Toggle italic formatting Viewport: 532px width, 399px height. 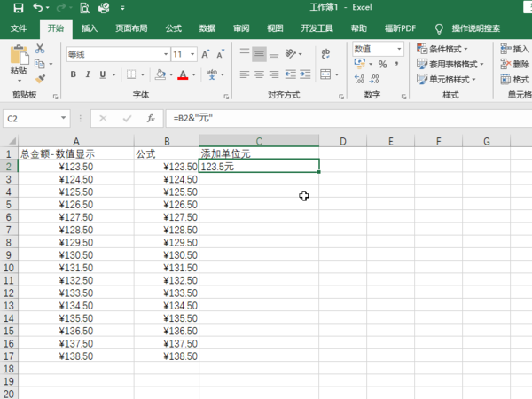point(89,74)
